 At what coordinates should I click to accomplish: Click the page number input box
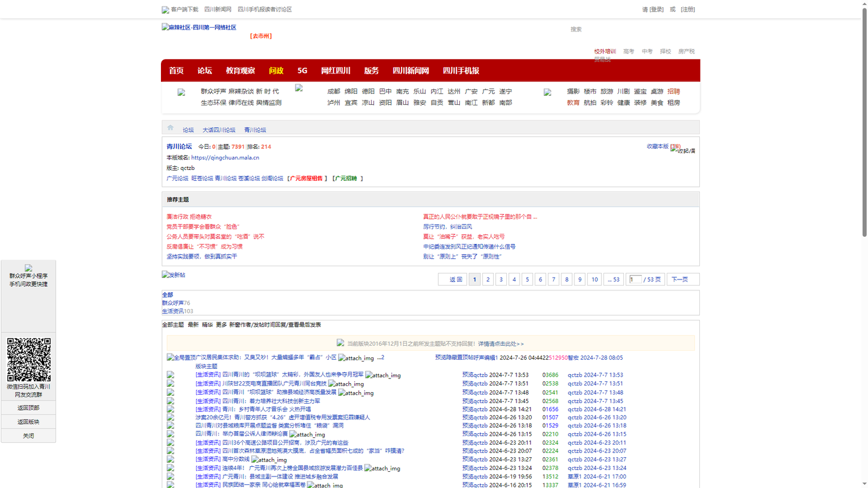[x=635, y=279]
